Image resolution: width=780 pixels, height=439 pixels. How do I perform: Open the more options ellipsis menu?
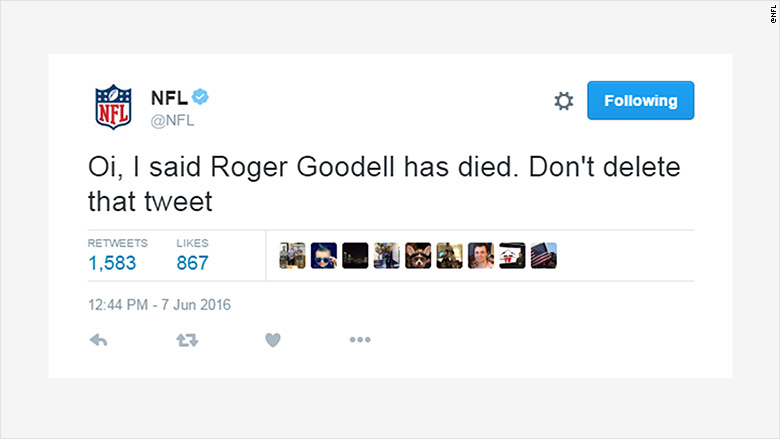point(360,341)
